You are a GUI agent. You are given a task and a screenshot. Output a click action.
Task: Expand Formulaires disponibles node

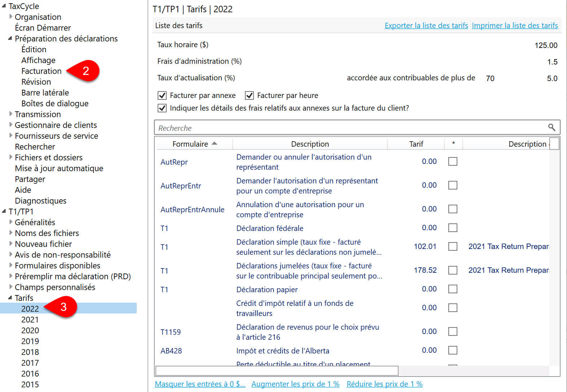point(11,265)
